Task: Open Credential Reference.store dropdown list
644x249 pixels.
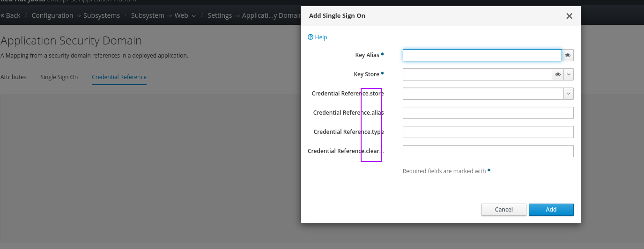Action: pos(569,94)
